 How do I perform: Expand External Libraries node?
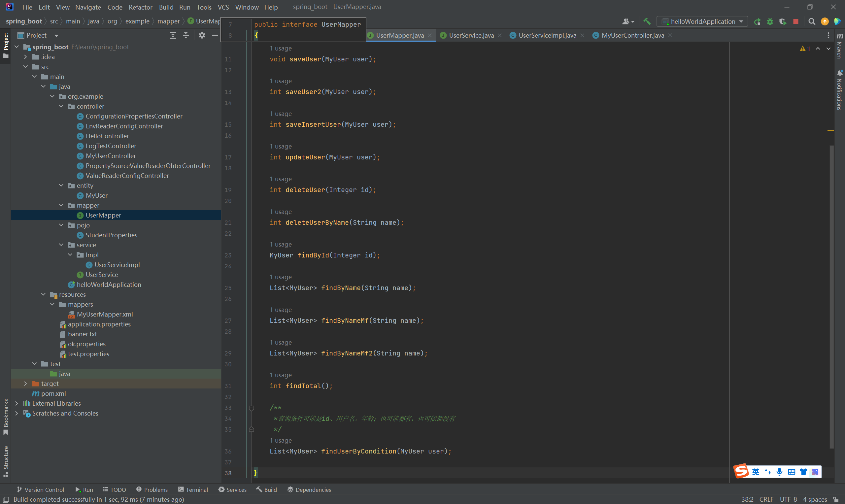point(17,403)
